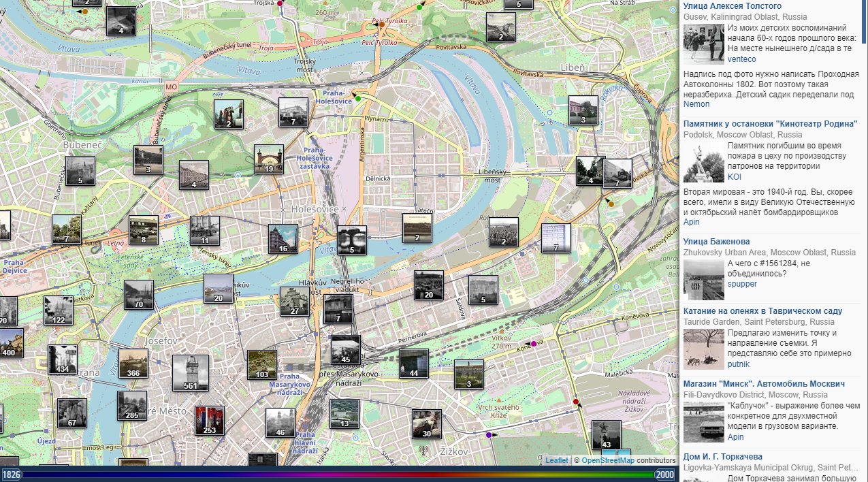Image resolution: width=868 pixels, height=482 pixels.
Task: Click the purple photo marker near Žižkov
Action: (x=489, y=434)
